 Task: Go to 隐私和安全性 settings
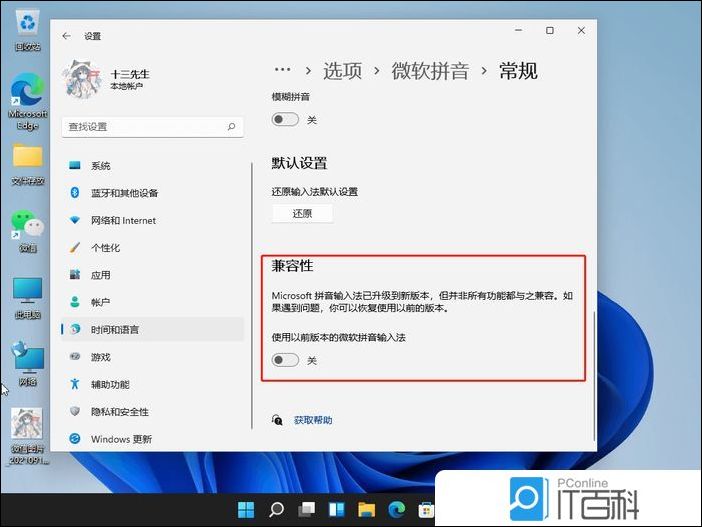[x=152, y=411]
